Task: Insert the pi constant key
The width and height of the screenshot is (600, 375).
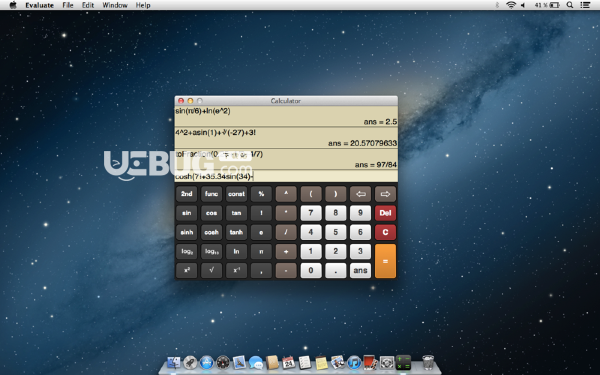Action: (x=261, y=251)
